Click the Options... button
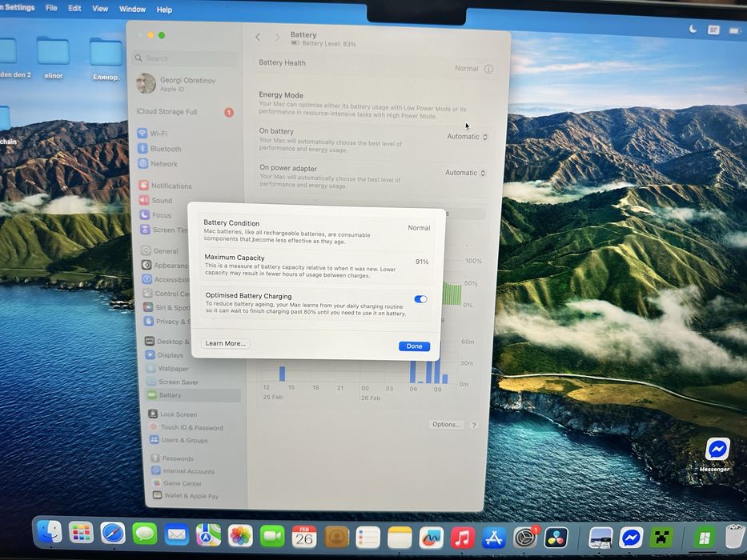 click(446, 424)
